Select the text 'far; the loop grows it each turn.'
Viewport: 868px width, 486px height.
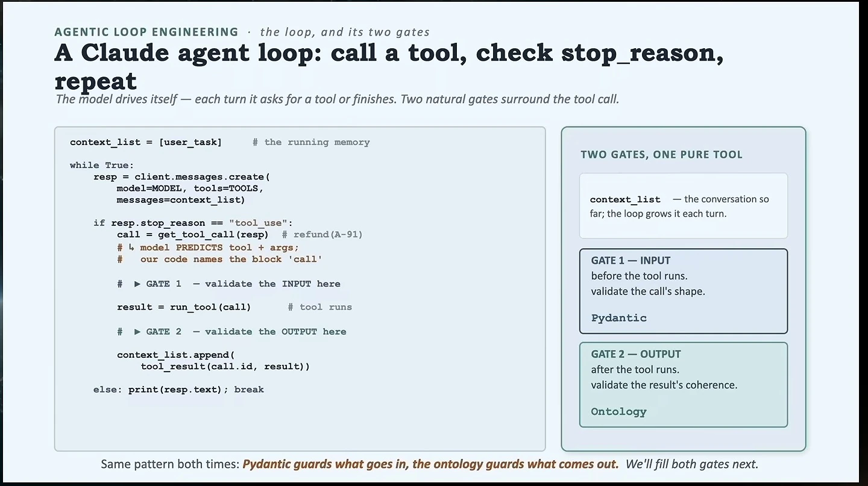click(x=658, y=213)
